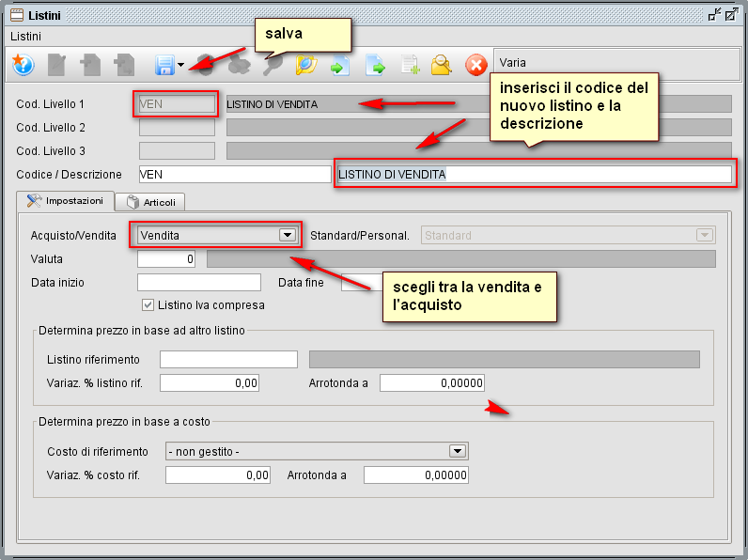
Task: Click the minimize-to-icon button in the title bar
Action: click(714, 15)
